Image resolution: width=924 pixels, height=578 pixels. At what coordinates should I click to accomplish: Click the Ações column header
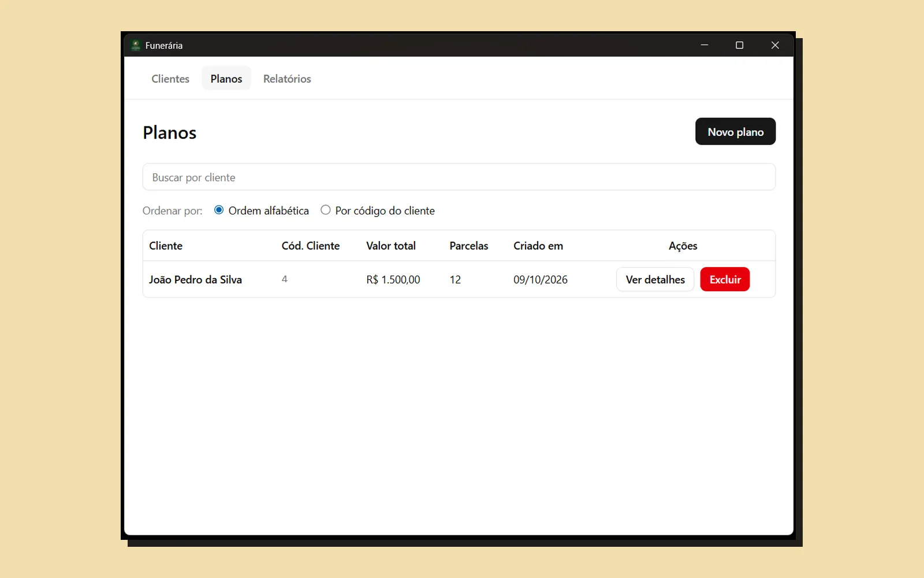[x=683, y=246]
